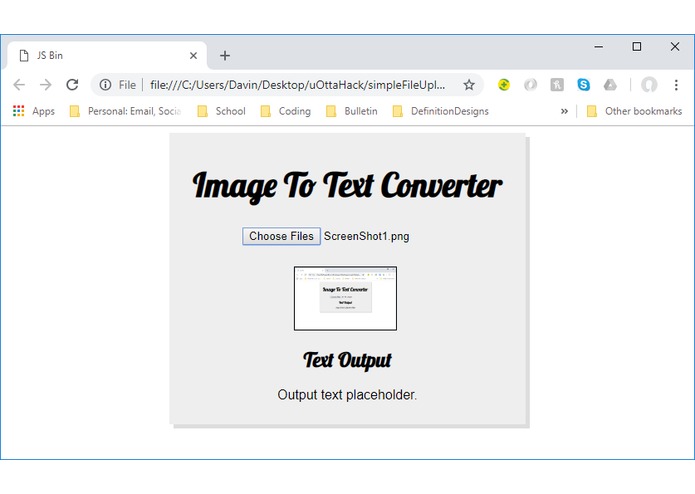
Task: Click the browser Forward arrow
Action: [46, 85]
